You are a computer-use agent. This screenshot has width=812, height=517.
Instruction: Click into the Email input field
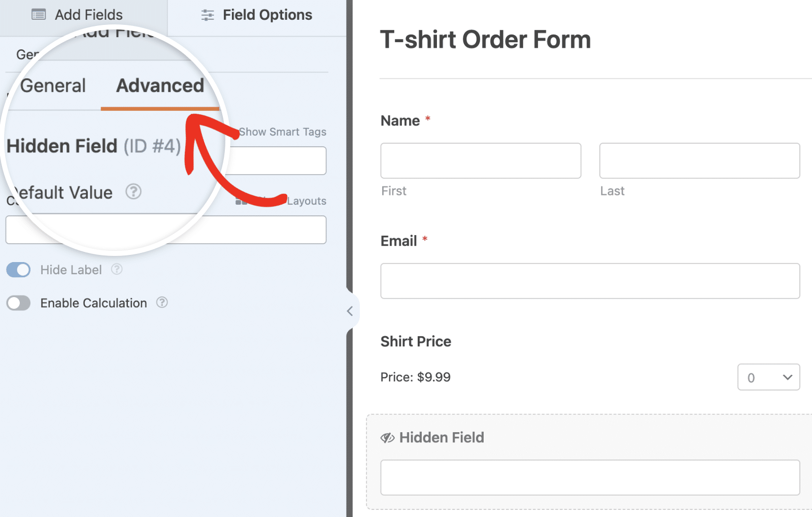coord(590,281)
